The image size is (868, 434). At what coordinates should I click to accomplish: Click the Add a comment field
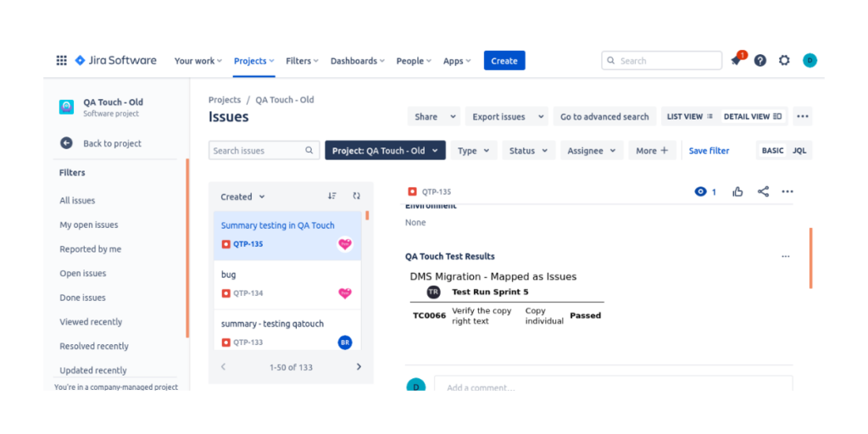614,384
